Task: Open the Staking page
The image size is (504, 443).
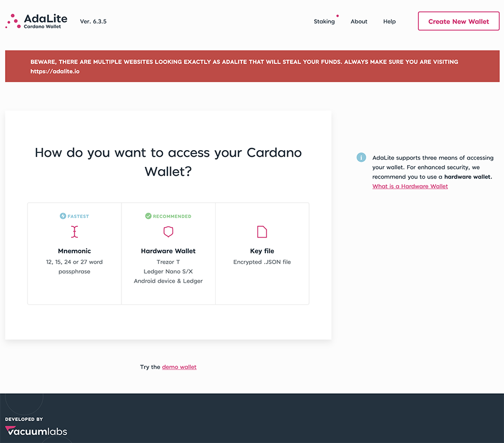Action: point(324,21)
